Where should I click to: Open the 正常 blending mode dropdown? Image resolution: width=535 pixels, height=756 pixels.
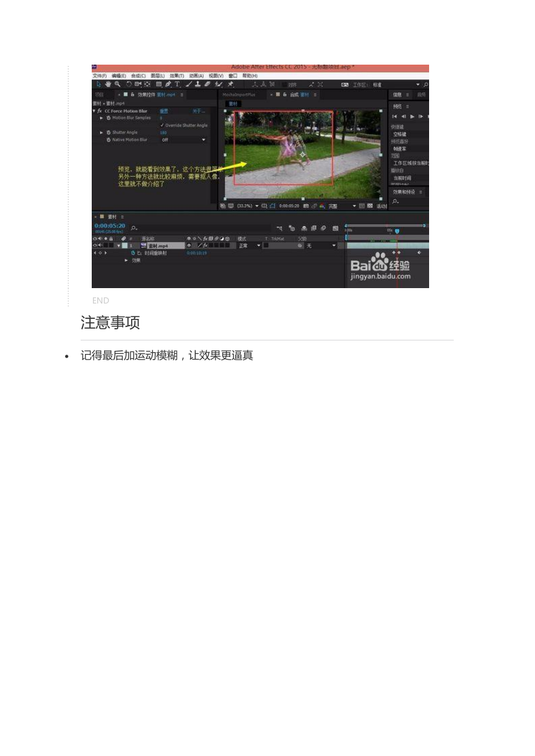[249, 246]
